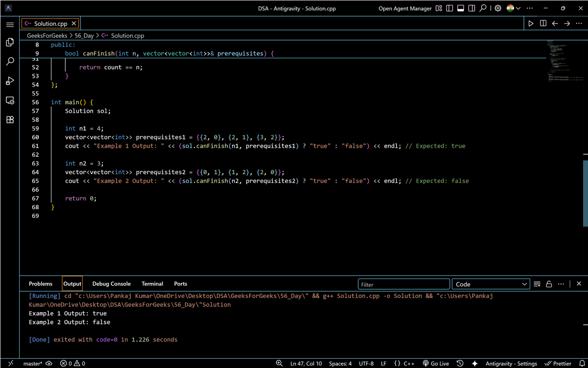Open the errors and warnings status indicator
The height and width of the screenshot is (368, 588).
[73, 364]
